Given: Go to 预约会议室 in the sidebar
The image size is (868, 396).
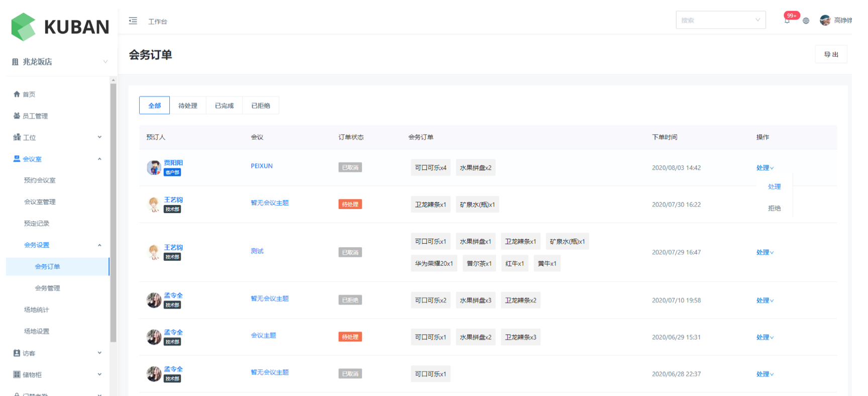Looking at the screenshot, I should pos(40,180).
